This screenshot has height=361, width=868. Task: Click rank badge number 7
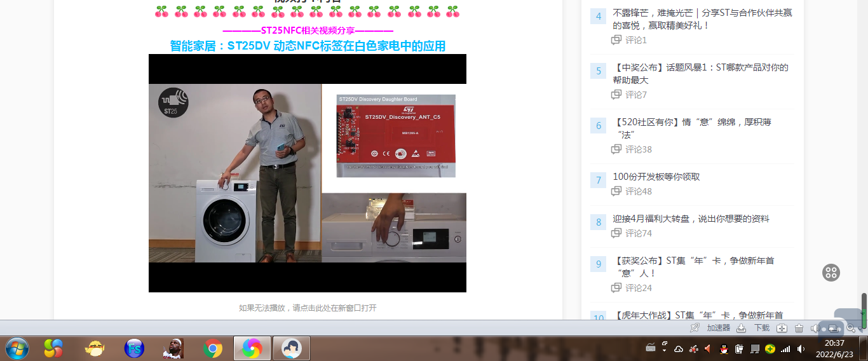pyautogui.click(x=599, y=180)
